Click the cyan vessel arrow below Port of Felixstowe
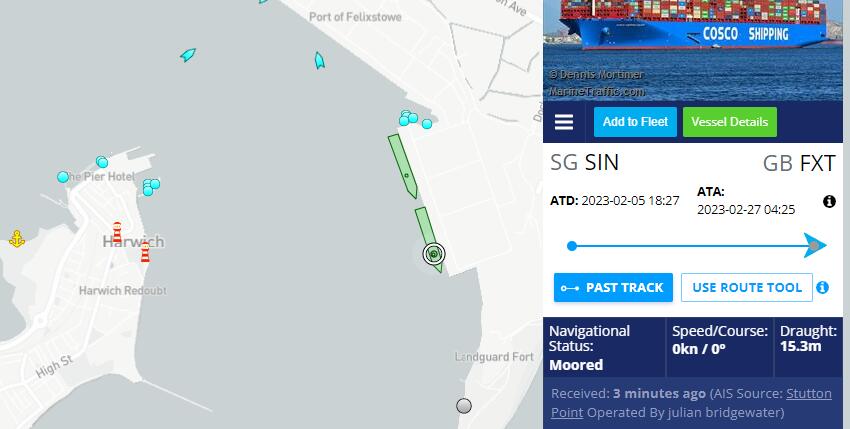 pyautogui.click(x=320, y=60)
